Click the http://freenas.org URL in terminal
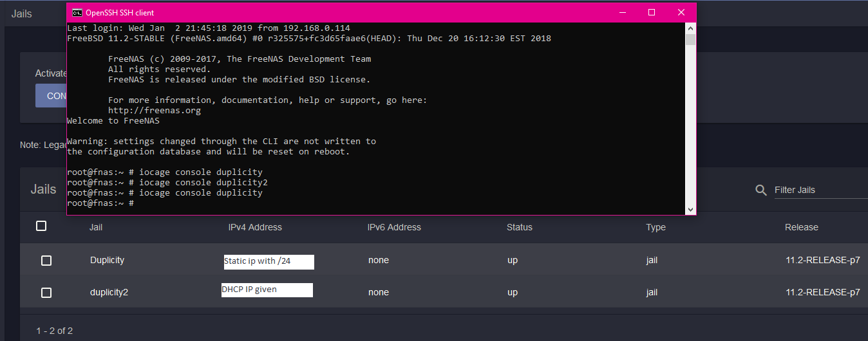The height and width of the screenshot is (341, 868). 155,111
